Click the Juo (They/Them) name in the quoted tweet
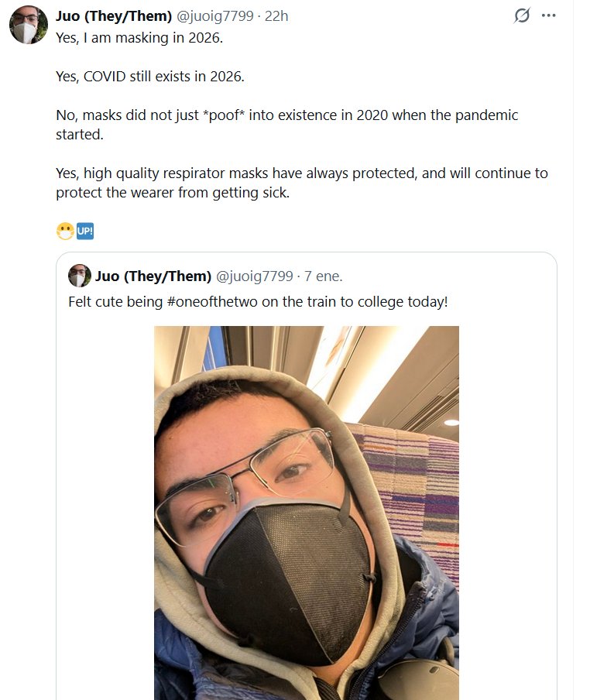This screenshot has height=700, width=590. point(153,276)
